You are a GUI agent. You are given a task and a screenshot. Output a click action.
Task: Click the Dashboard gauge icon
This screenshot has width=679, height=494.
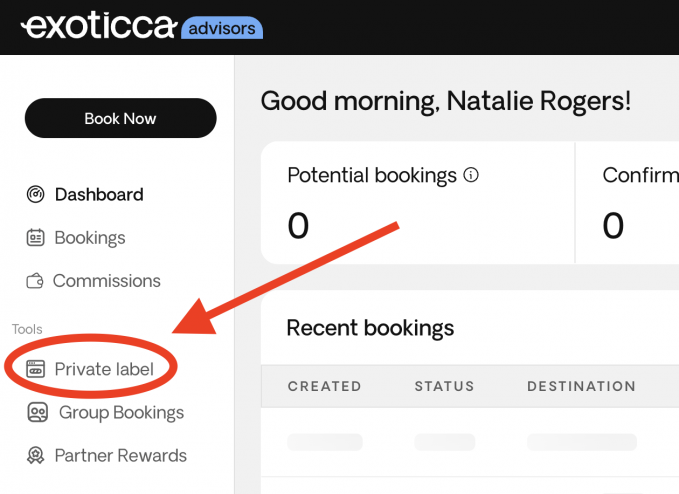coord(36,195)
